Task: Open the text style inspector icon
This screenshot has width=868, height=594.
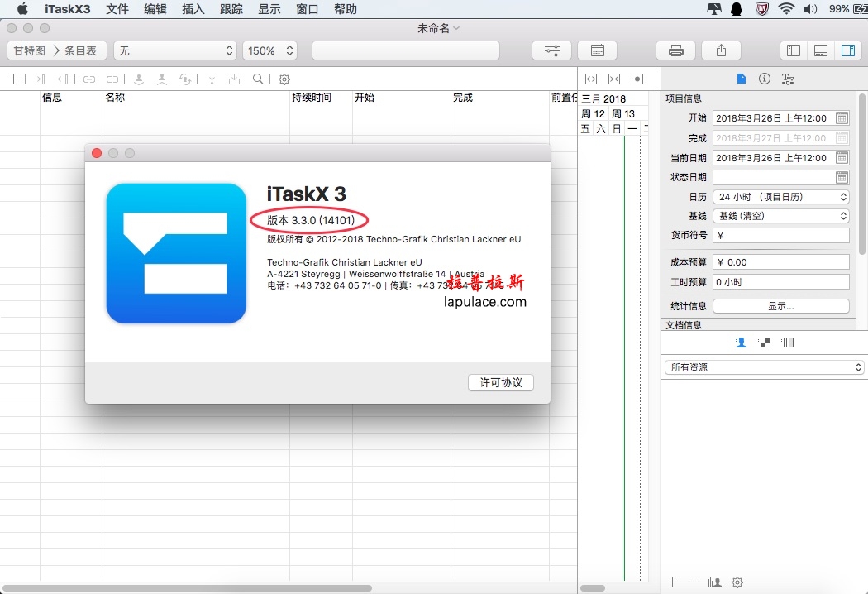Action: (788, 79)
